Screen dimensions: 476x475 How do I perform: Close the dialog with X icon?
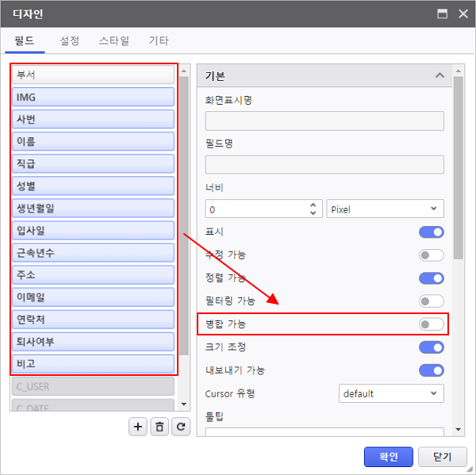[461, 13]
